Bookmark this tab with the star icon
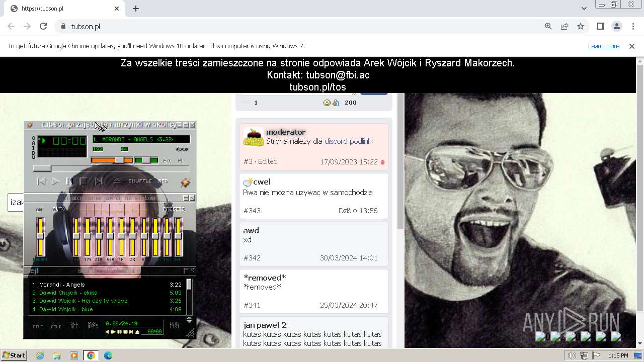This screenshot has width=644, height=362. click(x=581, y=26)
